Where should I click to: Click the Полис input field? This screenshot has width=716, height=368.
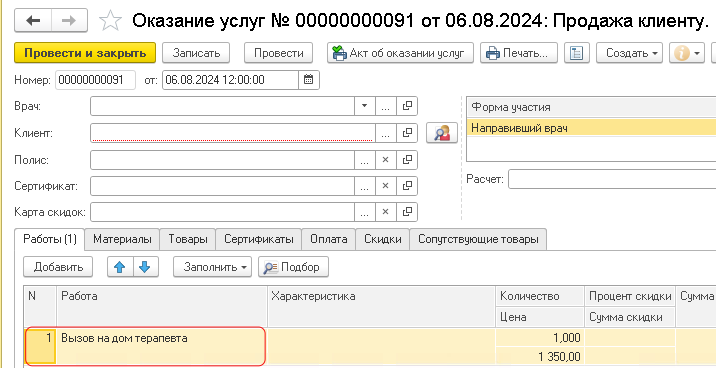(x=222, y=160)
